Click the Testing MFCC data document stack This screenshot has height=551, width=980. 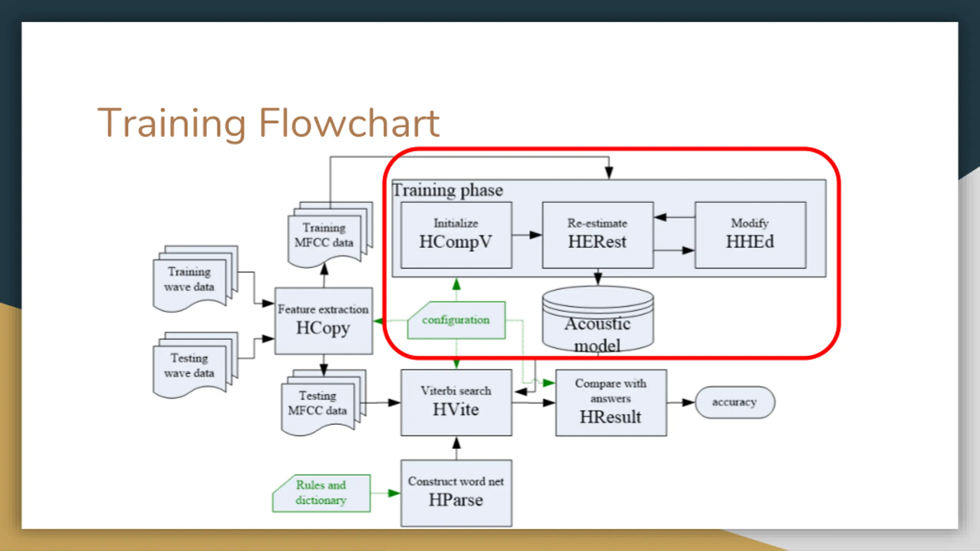coord(323,403)
